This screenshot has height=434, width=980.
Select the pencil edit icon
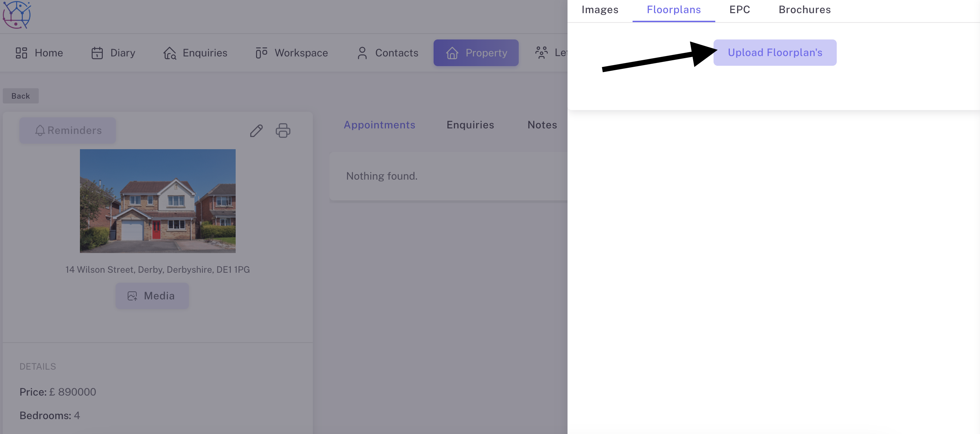pos(256,130)
